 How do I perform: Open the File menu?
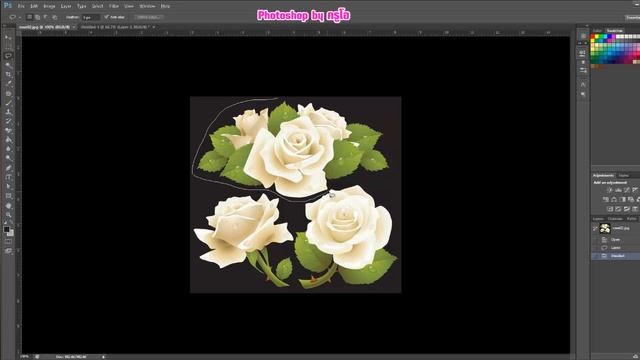tap(21, 6)
